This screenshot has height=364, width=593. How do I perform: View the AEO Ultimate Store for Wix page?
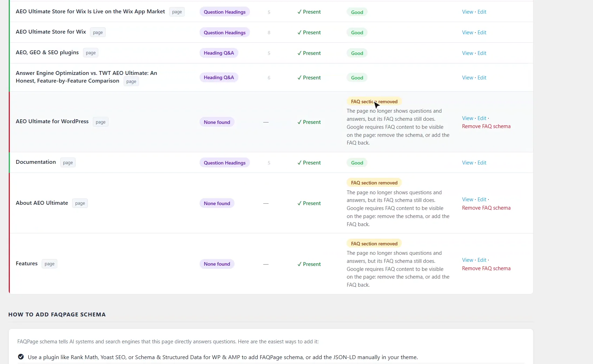(x=467, y=33)
